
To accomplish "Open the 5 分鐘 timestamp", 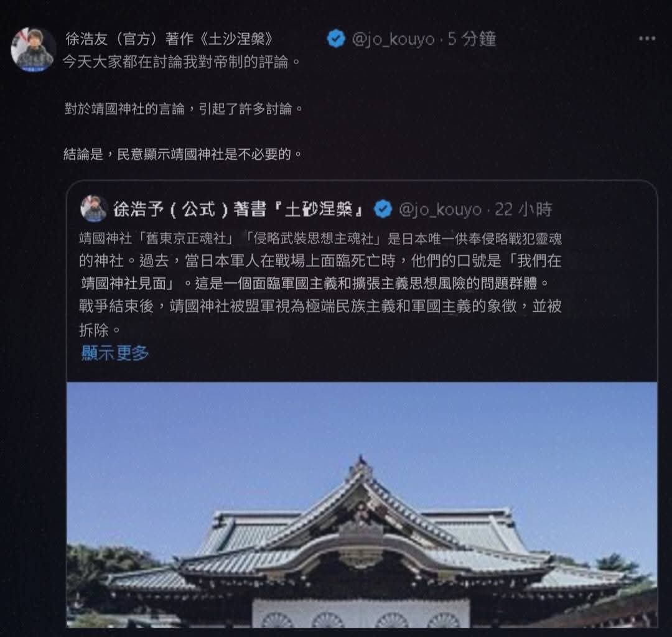I will click(472, 39).
